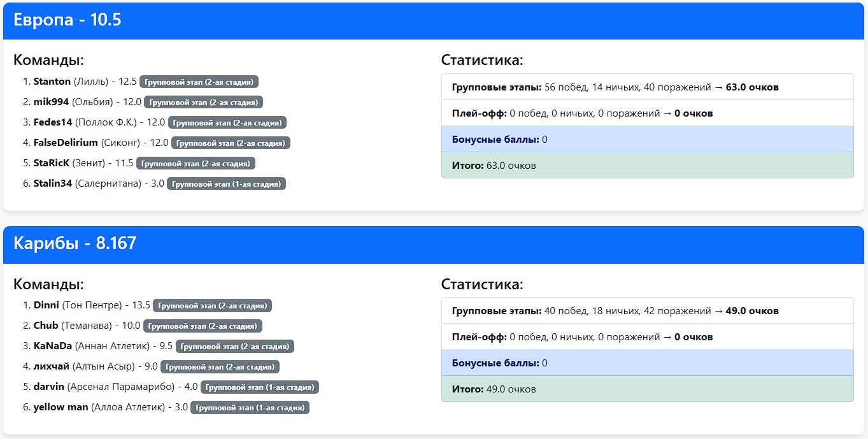The width and height of the screenshot is (868, 439).
Task: Click Европа group stage row with 63.0 очков
Action: (x=648, y=87)
